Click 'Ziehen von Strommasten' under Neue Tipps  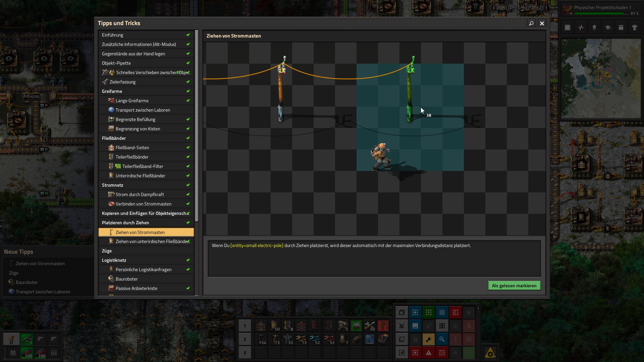click(x=49, y=263)
